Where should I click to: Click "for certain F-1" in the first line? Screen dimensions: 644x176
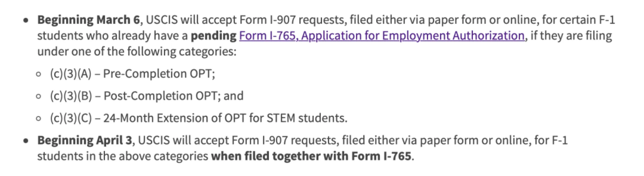point(578,20)
